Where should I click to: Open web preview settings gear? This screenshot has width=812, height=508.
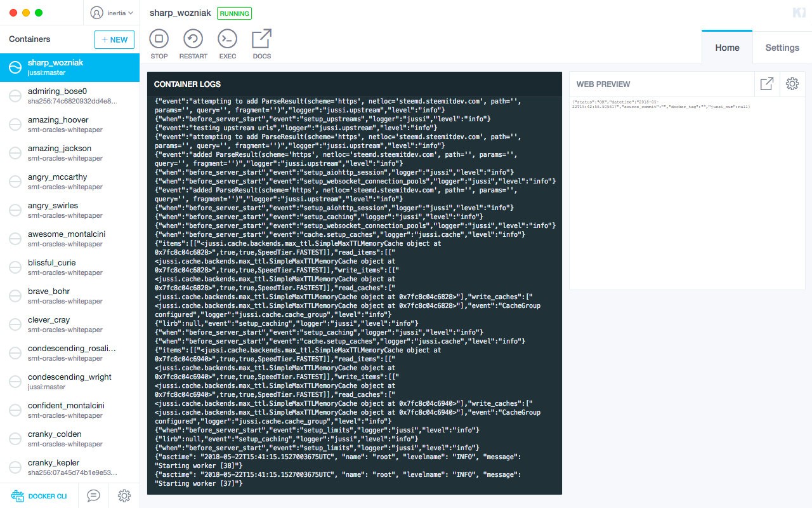coord(792,84)
